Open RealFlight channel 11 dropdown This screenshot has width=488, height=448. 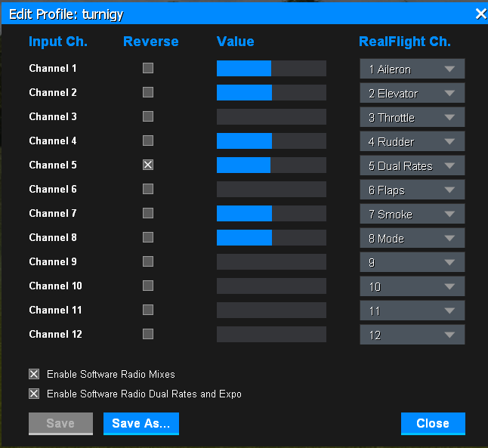click(412, 311)
